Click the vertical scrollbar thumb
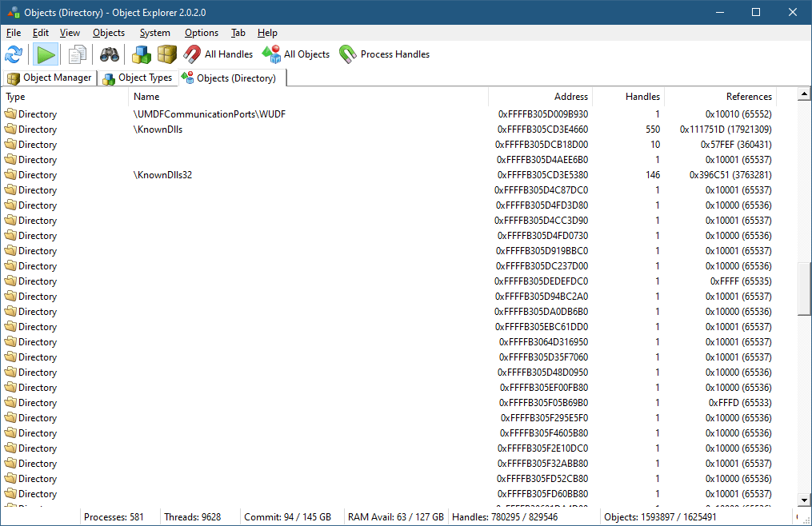812x526 pixels. (804, 288)
